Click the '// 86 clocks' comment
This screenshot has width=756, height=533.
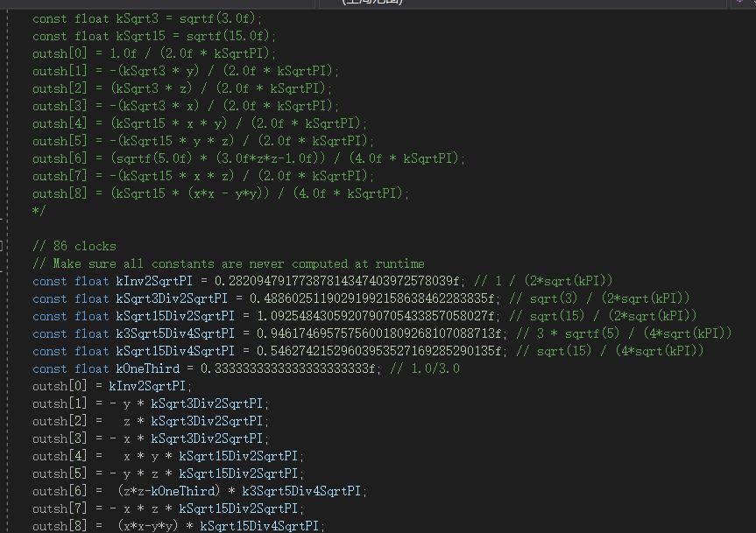click(74, 246)
